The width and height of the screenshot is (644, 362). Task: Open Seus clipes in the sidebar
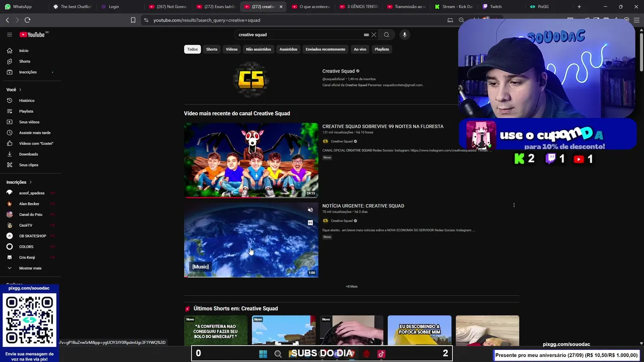[x=29, y=165]
